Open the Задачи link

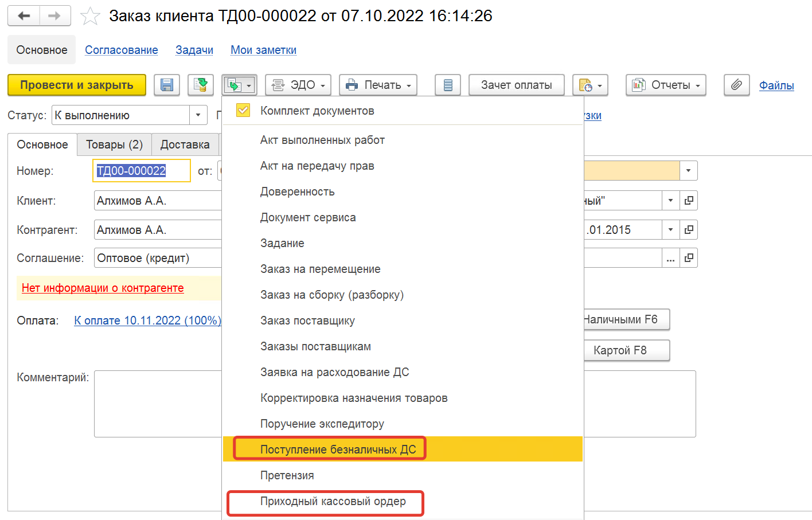[194, 50]
